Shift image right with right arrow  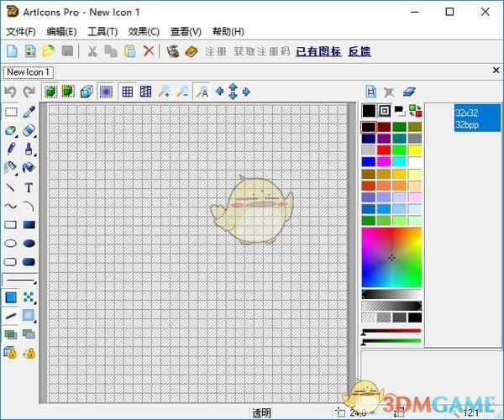[246, 92]
